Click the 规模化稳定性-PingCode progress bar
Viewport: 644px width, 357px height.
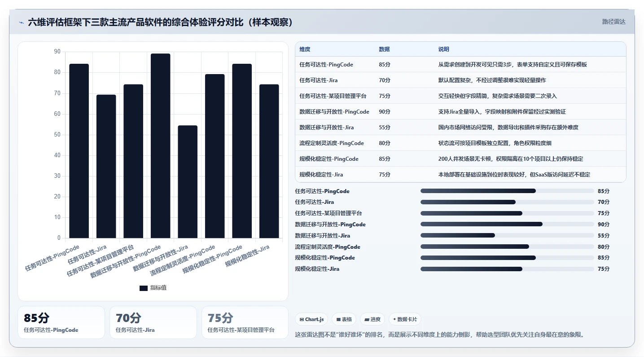coord(507,258)
